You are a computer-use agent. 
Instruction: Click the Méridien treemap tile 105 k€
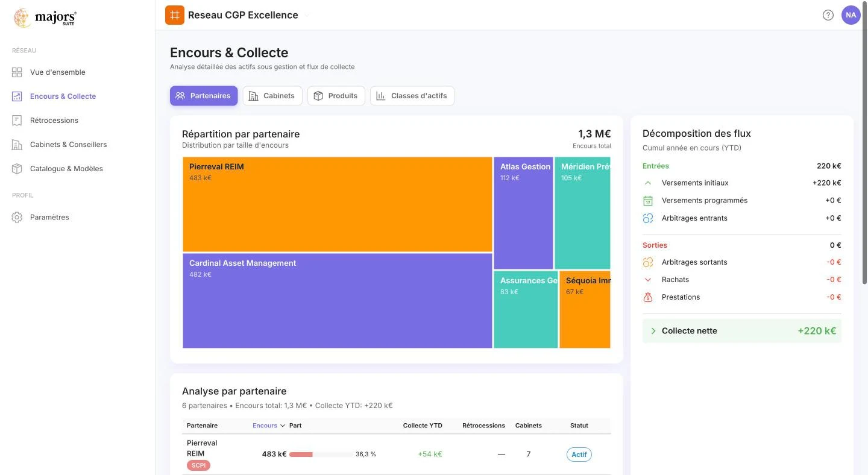click(x=582, y=213)
